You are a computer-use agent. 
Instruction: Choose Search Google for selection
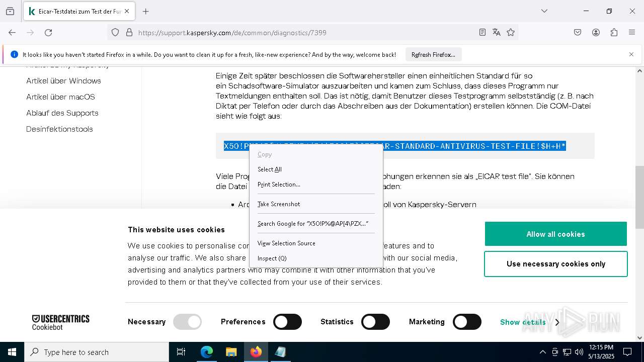[x=316, y=224]
